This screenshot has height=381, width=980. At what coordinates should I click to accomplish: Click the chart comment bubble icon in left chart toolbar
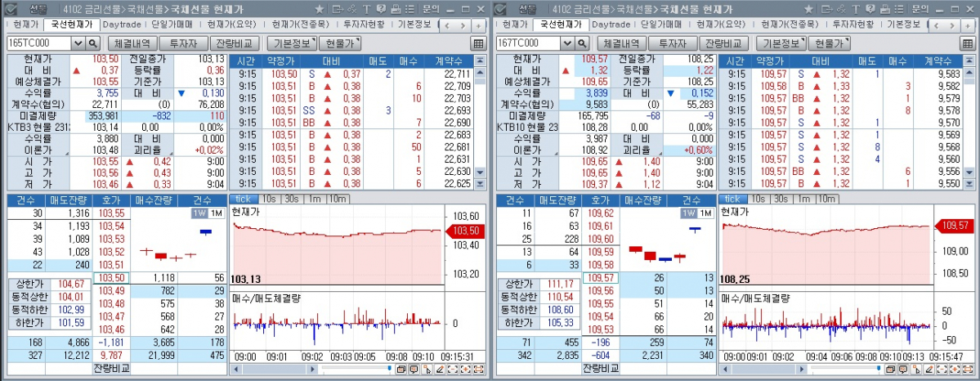414,369
